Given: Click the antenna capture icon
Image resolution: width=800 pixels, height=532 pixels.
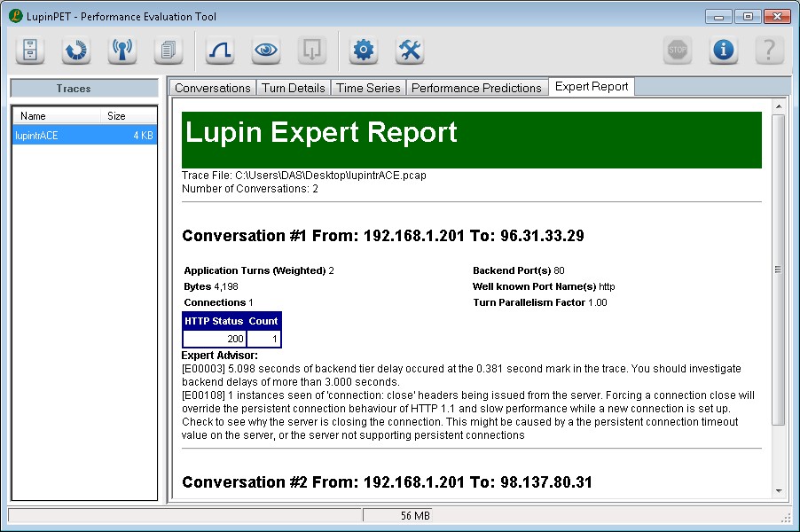Looking at the screenshot, I should 122,50.
